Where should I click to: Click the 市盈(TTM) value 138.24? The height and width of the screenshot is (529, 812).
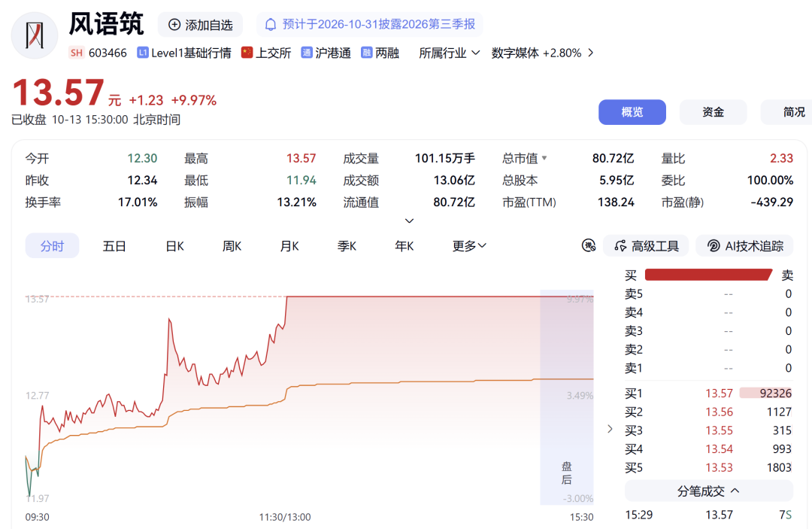click(x=616, y=202)
